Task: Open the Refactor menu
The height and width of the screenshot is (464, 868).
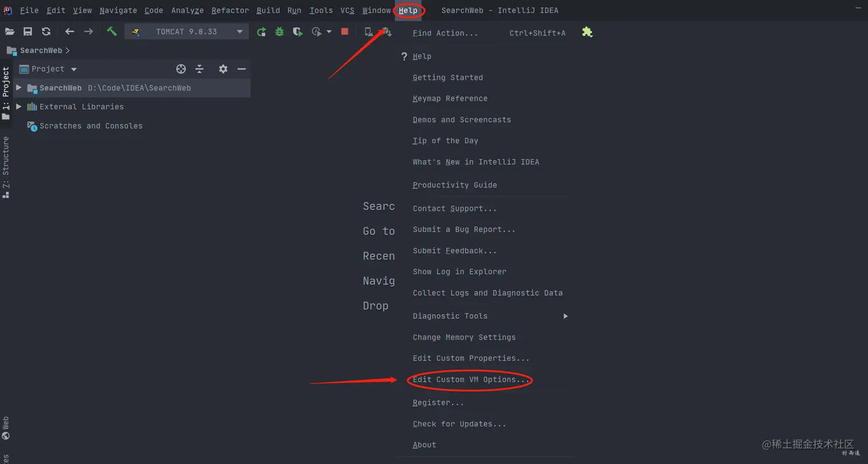Action: tap(230, 10)
